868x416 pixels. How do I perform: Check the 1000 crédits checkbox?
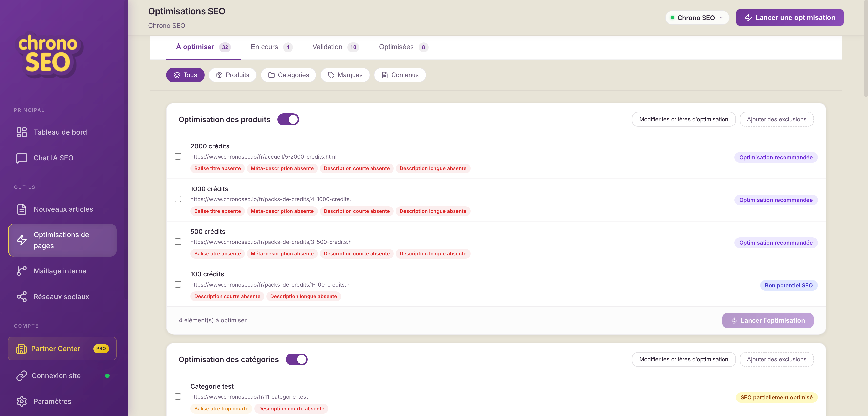pyautogui.click(x=178, y=199)
